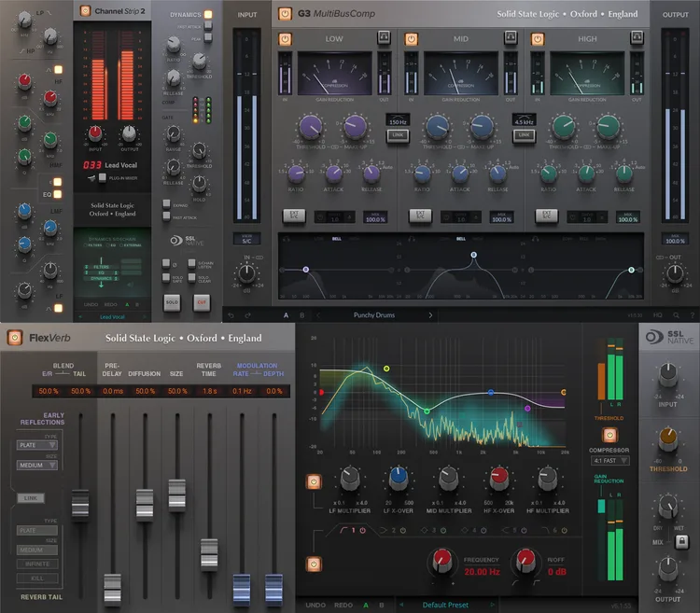700x613 pixels.
Task: Open reverb tail PLATE type dropdown
Action: (x=37, y=531)
